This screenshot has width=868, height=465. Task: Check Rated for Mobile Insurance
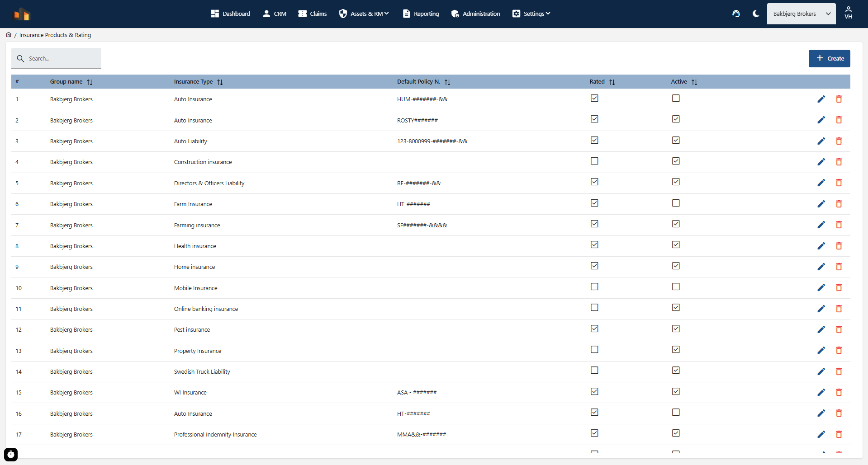coord(594,287)
